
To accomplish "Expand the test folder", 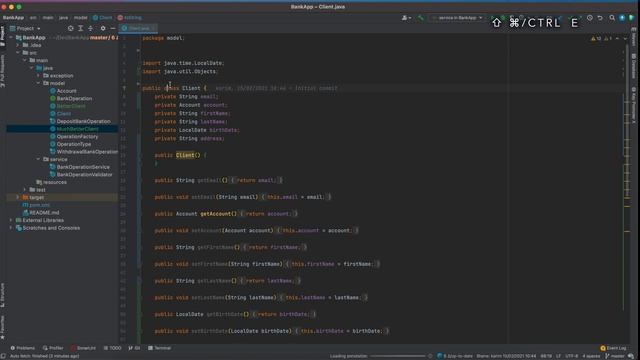I will [x=25, y=189].
